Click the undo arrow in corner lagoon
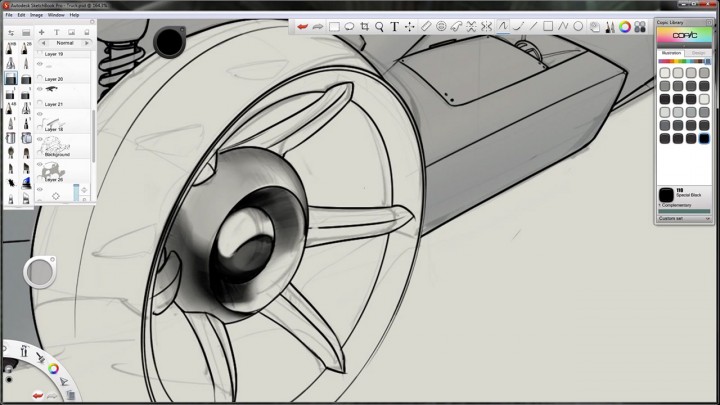Image resolution: width=720 pixels, height=405 pixels. (x=38, y=395)
